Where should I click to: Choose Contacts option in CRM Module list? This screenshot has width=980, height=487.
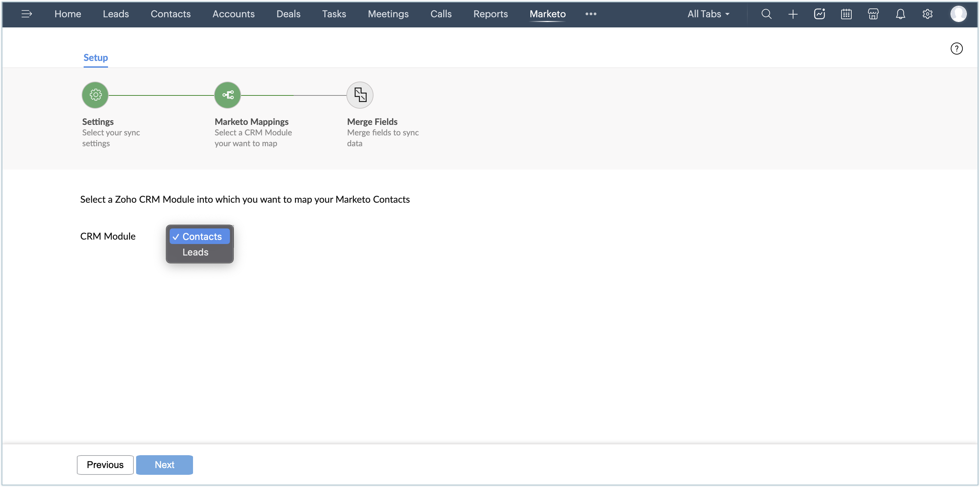tap(201, 237)
